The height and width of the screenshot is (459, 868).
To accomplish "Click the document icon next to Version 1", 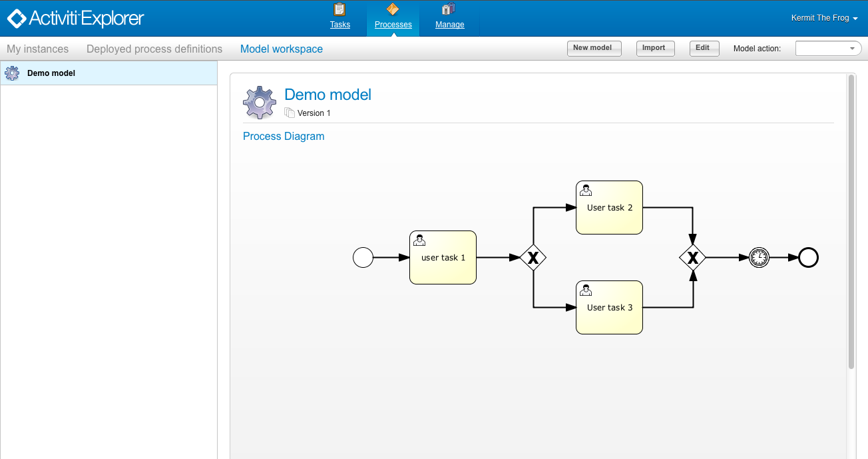I will [290, 112].
